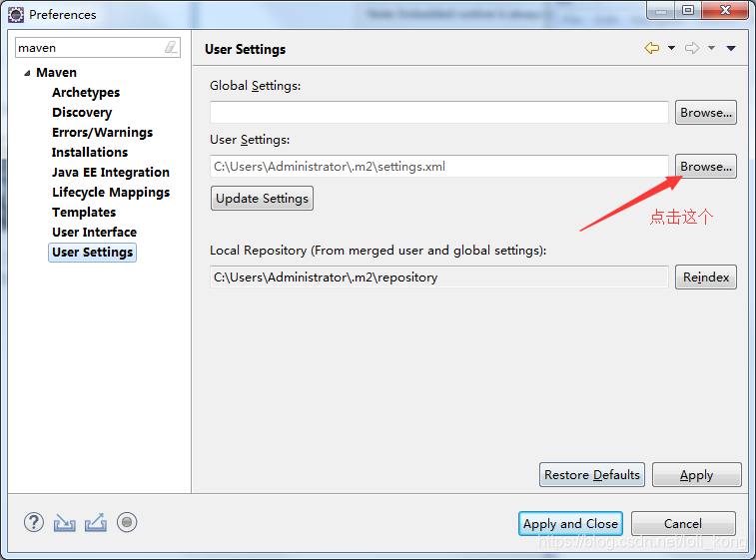Click the Global Settings path field
Screen dimensions: 756x560
point(439,112)
